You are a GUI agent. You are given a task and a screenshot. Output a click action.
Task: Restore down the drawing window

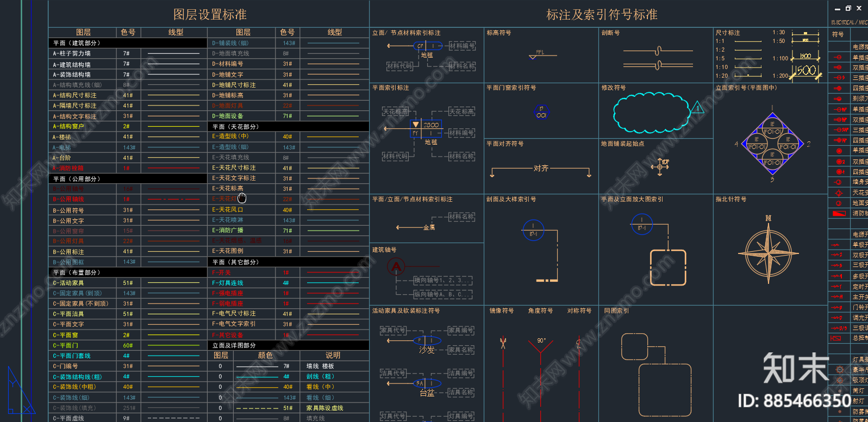tap(848, 8)
